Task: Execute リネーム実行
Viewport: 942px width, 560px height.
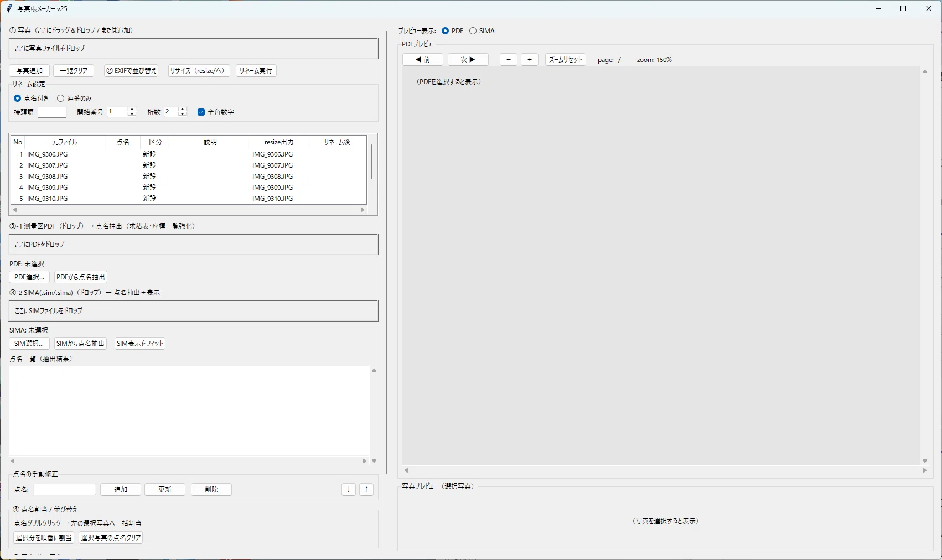Action: click(x=256, y=71)
